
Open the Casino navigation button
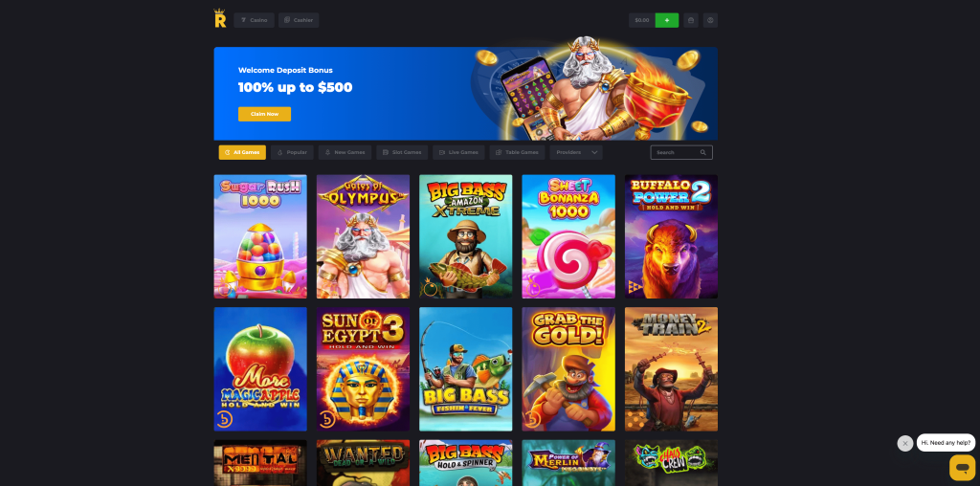[254, 20]
